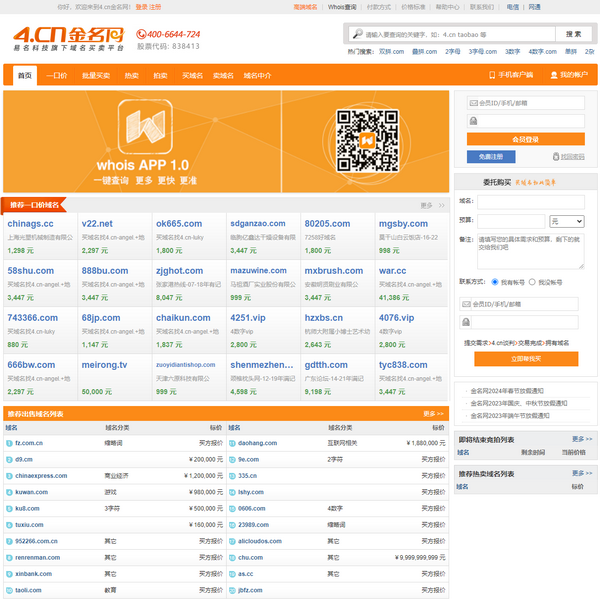The height and width of the screenshot is (600, 600).
Task: Expand 更多 in 推荐出售域名列表 header
Action: [x=433, y=413]
